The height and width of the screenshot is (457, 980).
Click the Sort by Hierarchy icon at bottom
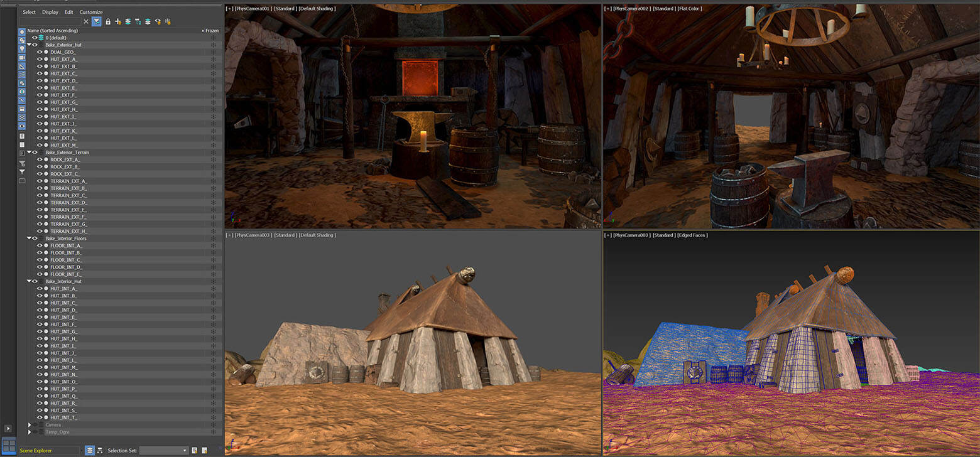click(99, 450)
